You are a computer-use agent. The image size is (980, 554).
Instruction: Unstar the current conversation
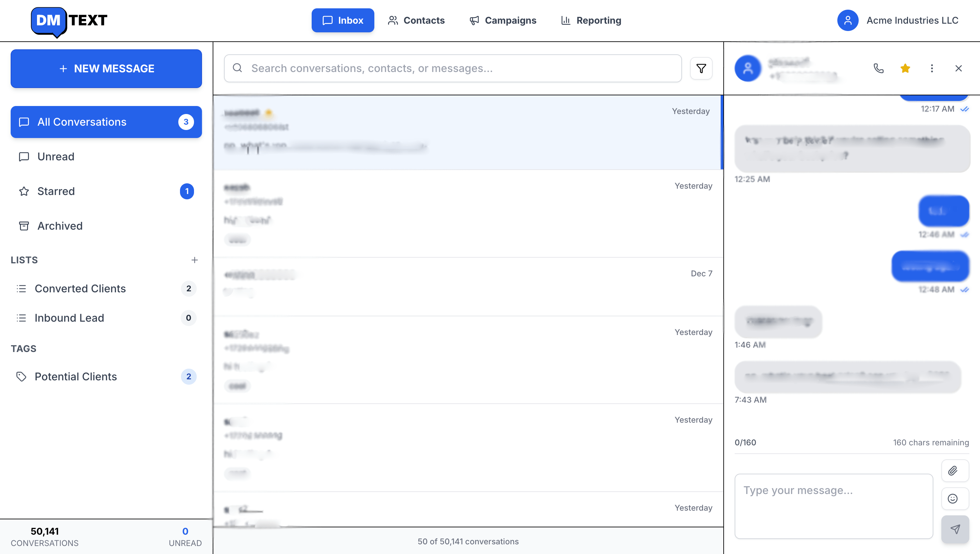905,68
